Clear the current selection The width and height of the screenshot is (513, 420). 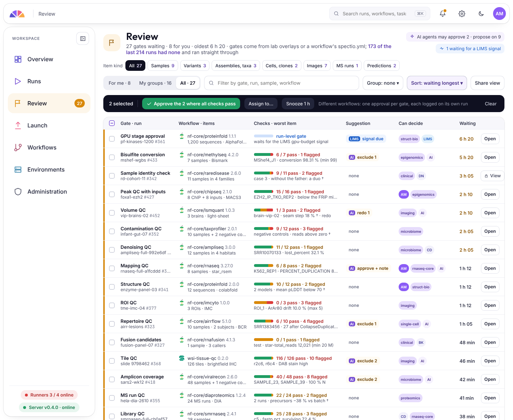pyautogui.click(x=491, y=104)
